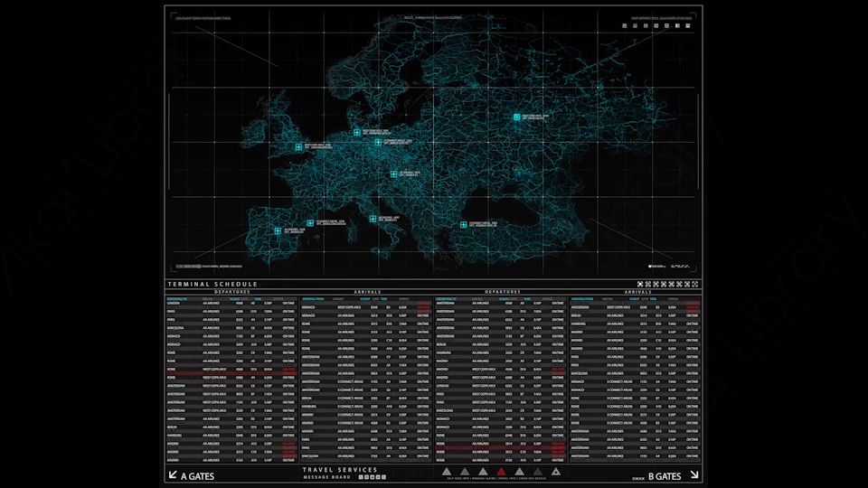The height and width of the screenshot is (488, 868).
Task: Click the first Message Board indicator square
Action: [x=361, y=477]
